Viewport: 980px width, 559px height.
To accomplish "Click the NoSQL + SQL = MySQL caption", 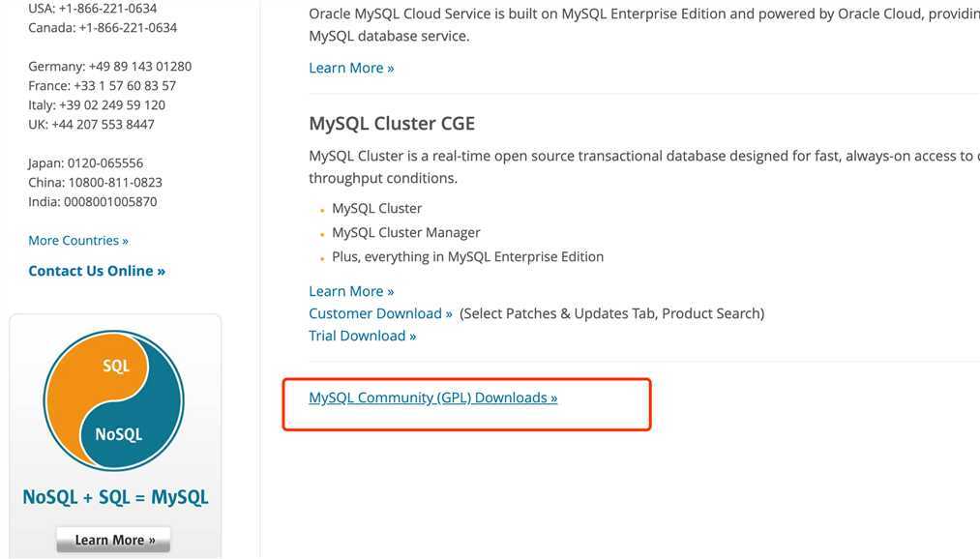I will click(x=116, y=497).
